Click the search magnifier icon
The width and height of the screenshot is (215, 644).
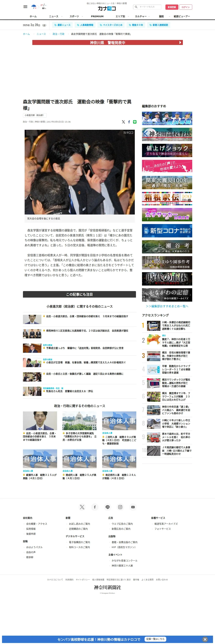coord(136,7)
